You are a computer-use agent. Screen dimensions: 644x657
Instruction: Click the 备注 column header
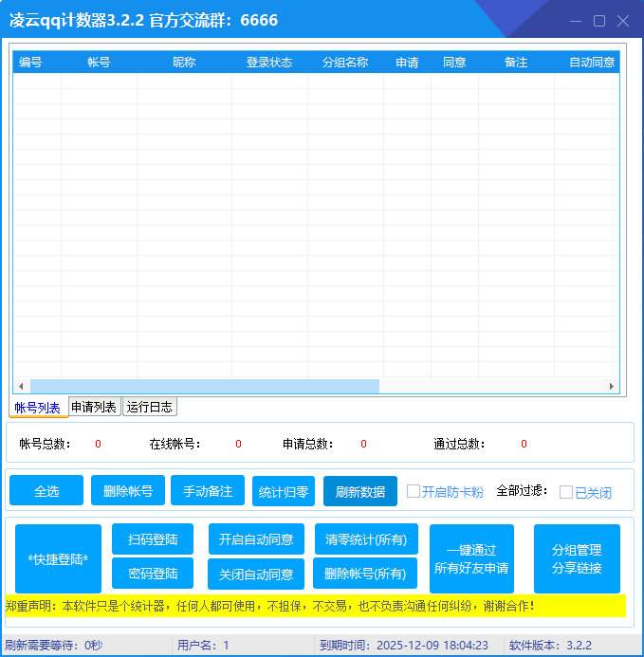pos(516,62)
